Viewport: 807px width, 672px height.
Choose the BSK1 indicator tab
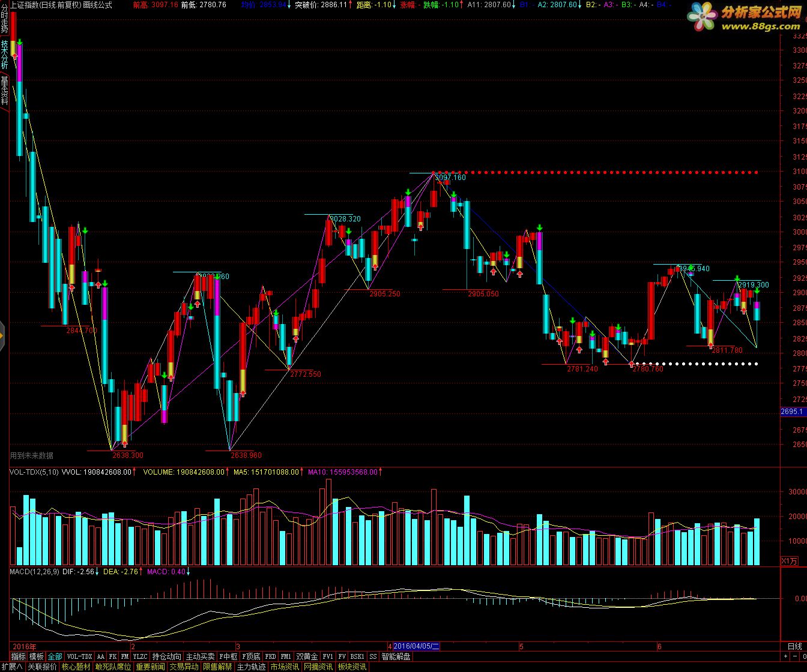[x=357, y=657]
